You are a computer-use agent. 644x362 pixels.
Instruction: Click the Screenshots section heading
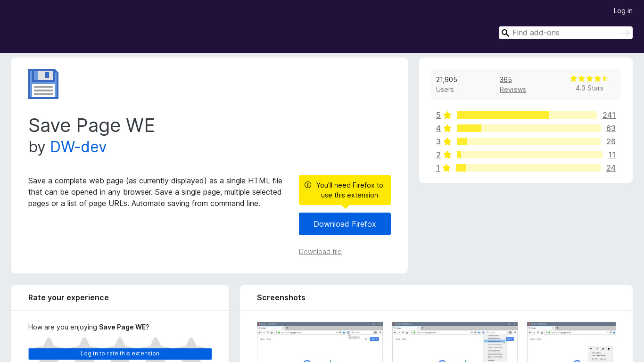pyautogui.click(x=281, y=297)
